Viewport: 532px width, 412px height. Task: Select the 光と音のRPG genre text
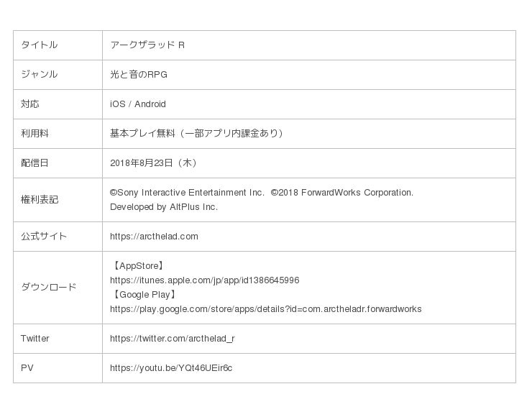tap(139, 75)
